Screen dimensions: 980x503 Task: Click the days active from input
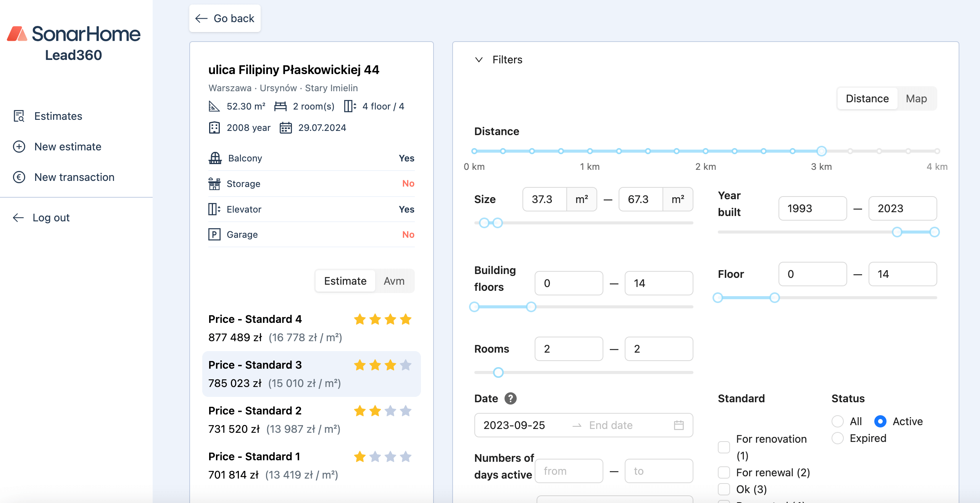pos(569,471)
